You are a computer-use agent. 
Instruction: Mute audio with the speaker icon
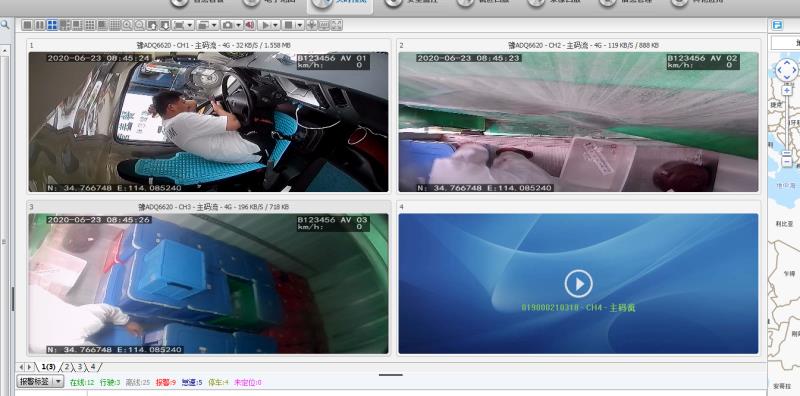[x=250, y=25]
